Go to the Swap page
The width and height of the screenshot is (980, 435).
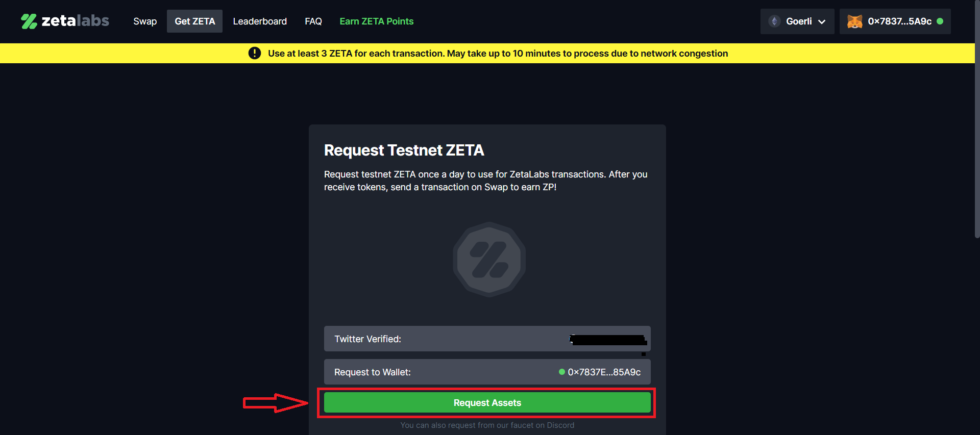pos(145,21)
